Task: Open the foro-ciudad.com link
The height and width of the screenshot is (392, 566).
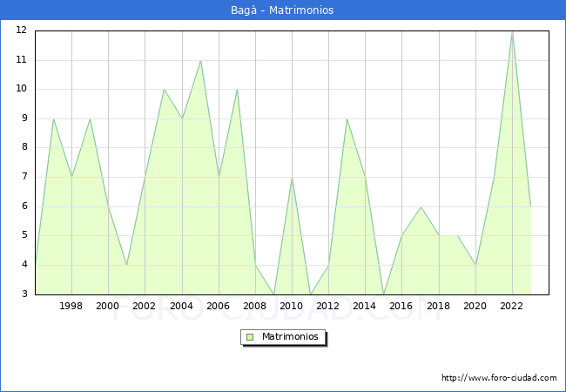Action: [x=499, y=378]
